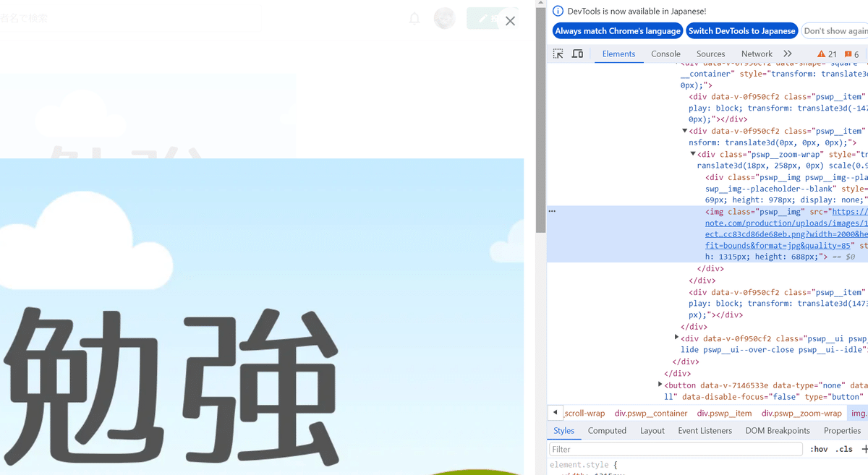Open the ellipsis menu beside selected img node
This screenshot has height=475, width=868.
tap(552, 211)
